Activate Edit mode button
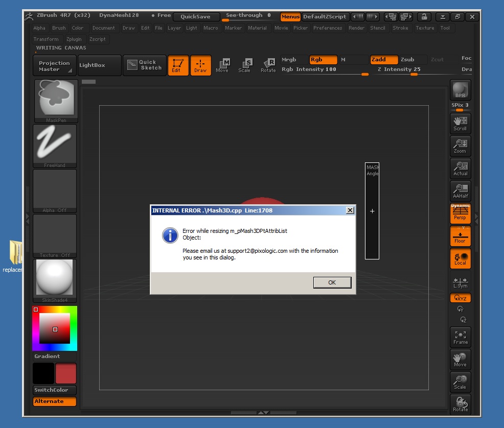Viewport: 504px width, 428px height. point(178,65)
